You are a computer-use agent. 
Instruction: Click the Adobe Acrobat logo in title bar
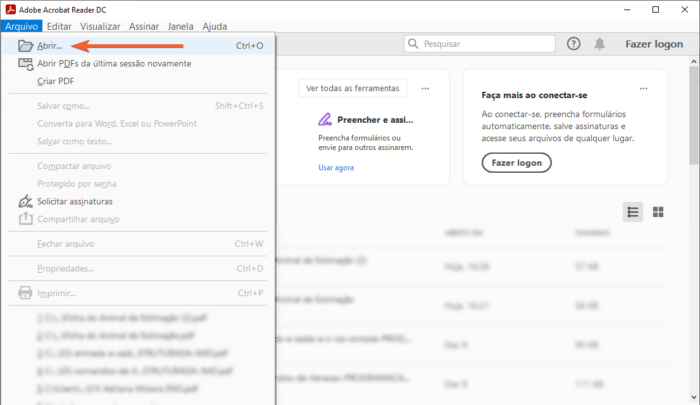[10, 9]
